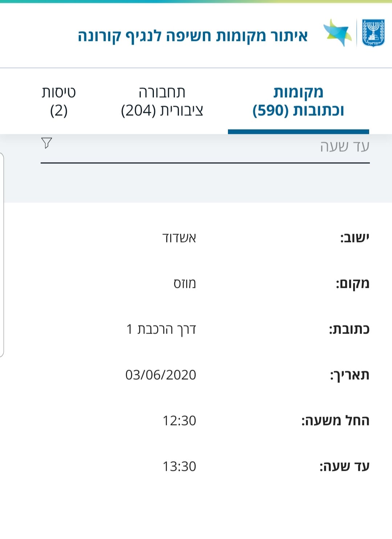The width and height of the screenshot is (392, 539).
Task: Click the side panel handle on the left edge
Action: [2, 255]
